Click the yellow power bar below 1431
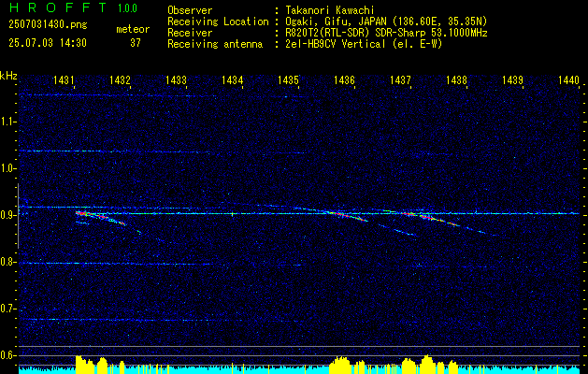The width and height of the screenshot is (588, 374). 85,365
